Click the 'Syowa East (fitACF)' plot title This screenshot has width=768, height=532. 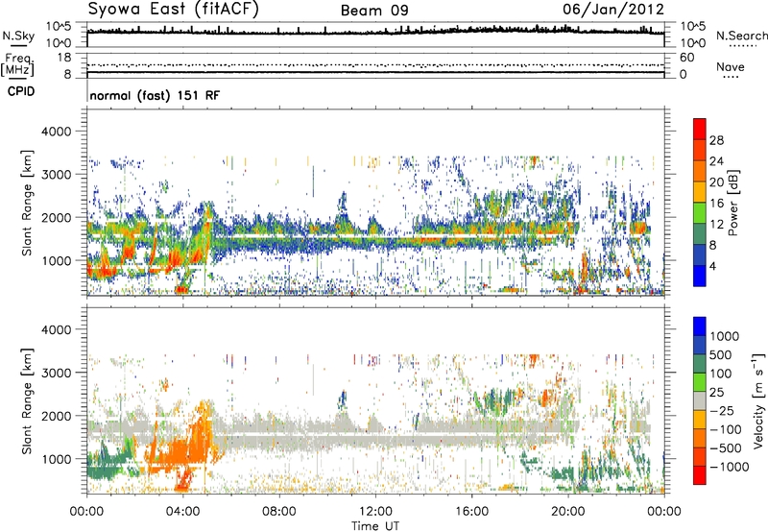(x=173, y=9)
